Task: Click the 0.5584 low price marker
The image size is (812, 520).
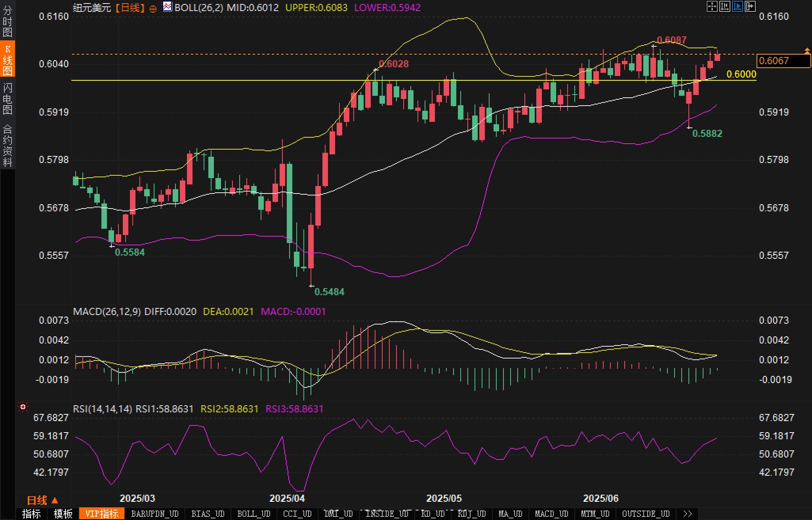Action: coord(130,252)
